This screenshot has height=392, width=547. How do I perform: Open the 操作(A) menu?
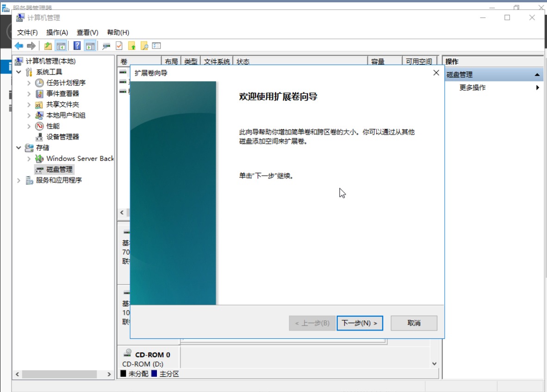click(x=57, y=32)
